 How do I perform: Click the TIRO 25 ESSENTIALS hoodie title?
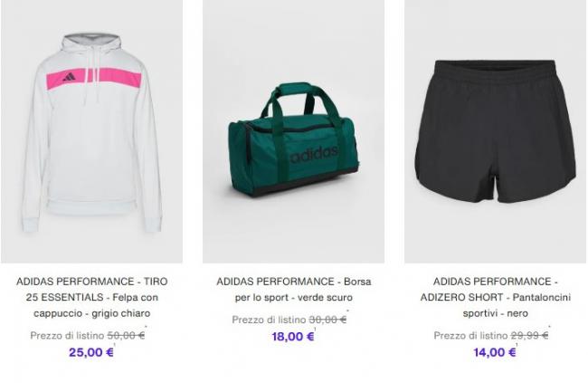click(92, 297)
